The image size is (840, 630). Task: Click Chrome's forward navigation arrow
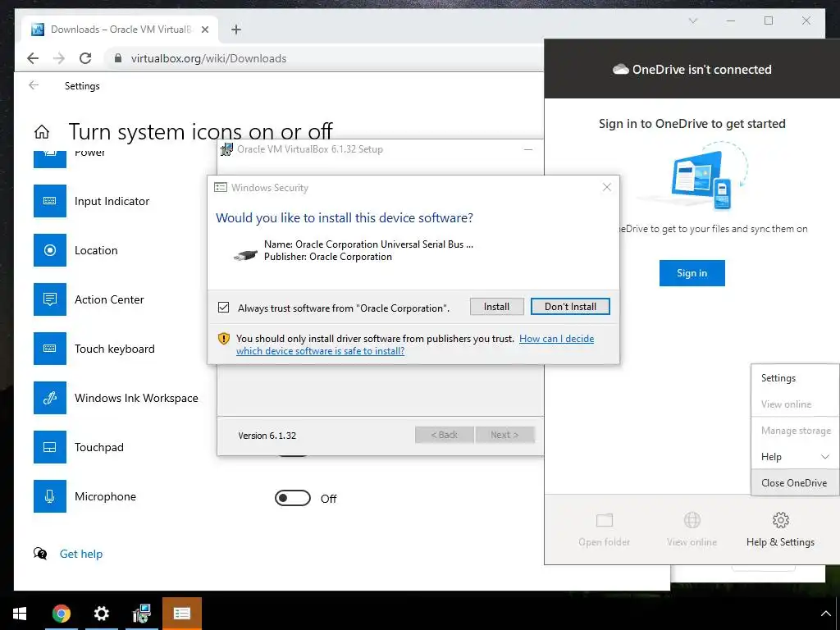[x=59, y=58]
